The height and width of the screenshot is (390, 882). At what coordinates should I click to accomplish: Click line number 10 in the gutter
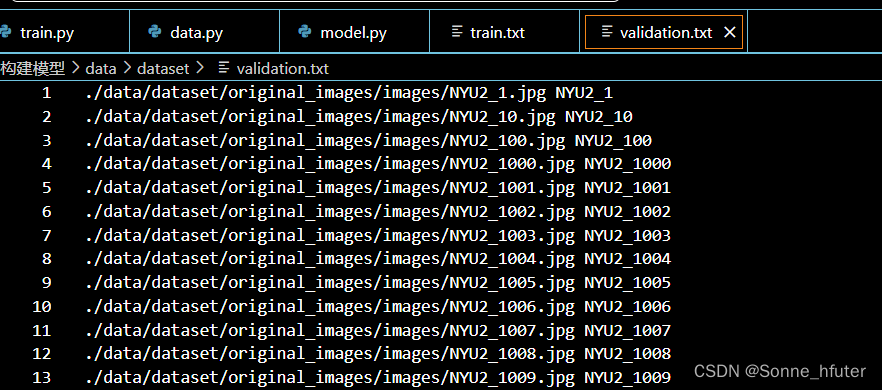42,307
